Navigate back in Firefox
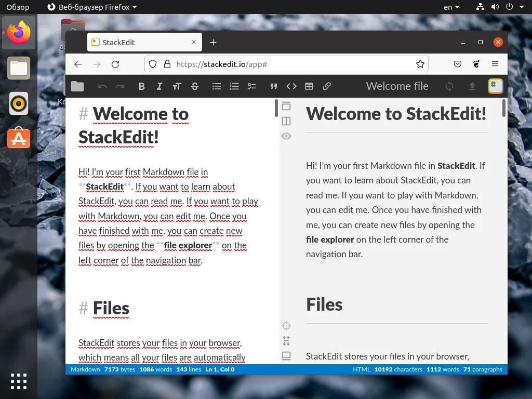 click(77, 64)
